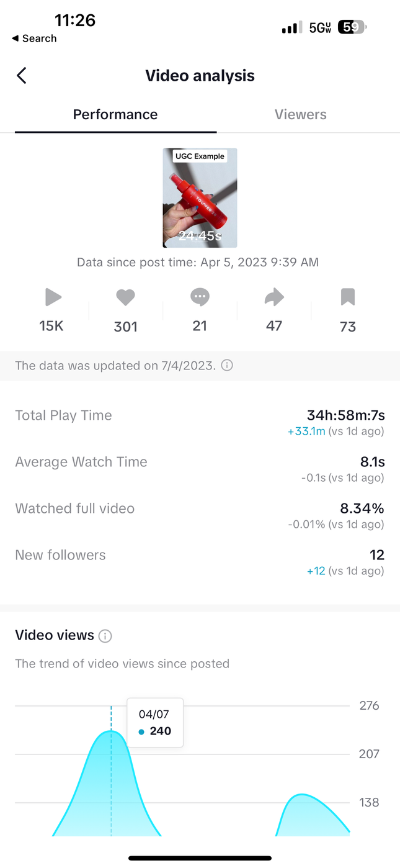Tap the Watched full video percentage
The height and width of the screenshot is (868, 400).
(x=362, y=509)
